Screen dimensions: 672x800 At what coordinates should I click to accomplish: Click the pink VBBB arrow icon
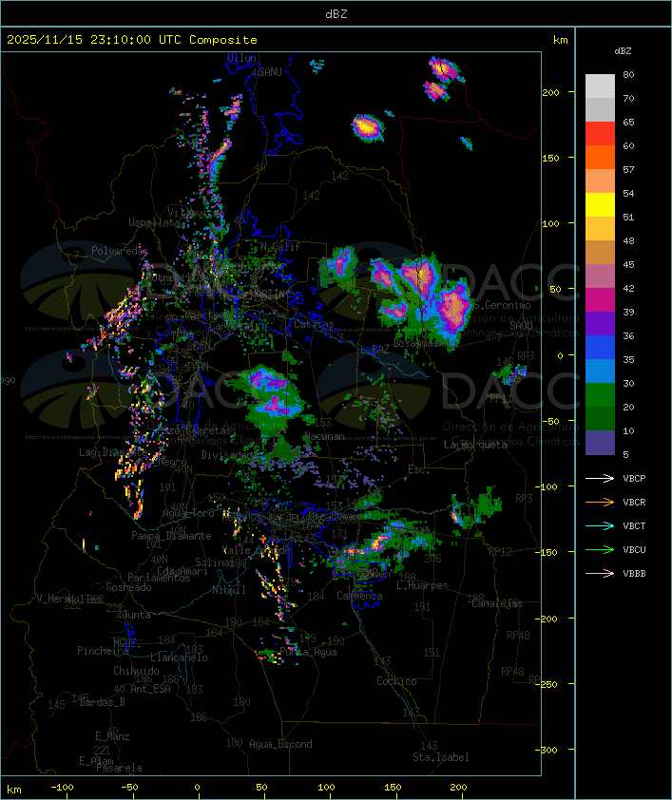pos(600,574)
